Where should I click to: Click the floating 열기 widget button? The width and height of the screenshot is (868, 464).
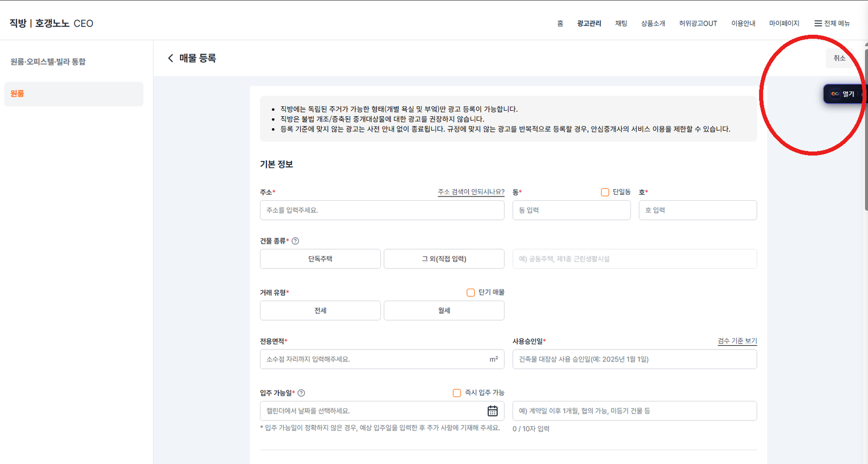click(x=844, y=94)
